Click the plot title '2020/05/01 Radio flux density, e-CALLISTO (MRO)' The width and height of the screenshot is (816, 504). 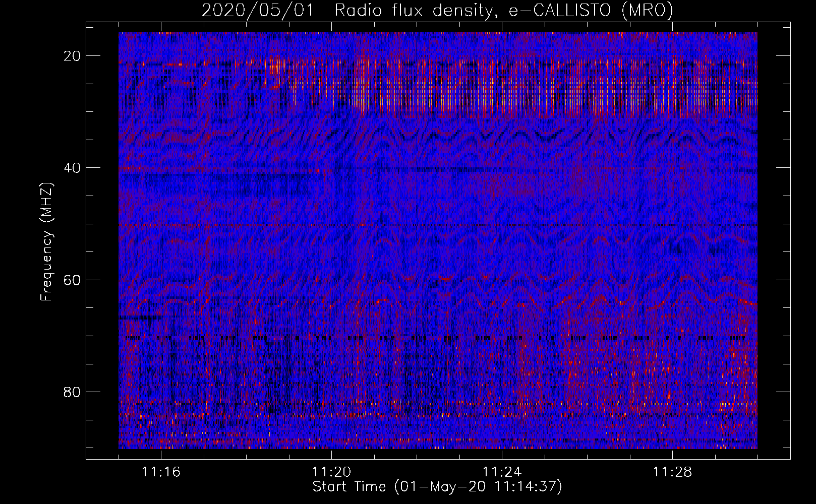[x=437, y=10]
